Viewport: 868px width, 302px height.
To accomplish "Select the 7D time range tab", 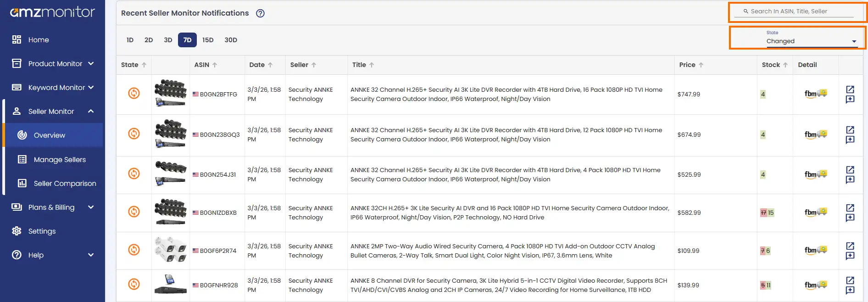I will (x=187, y=40).
